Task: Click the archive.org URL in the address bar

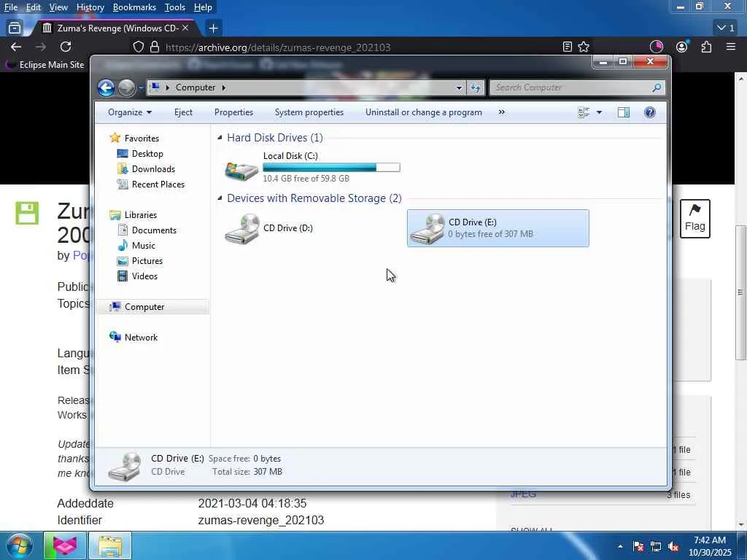Action: tap(278, 47)
